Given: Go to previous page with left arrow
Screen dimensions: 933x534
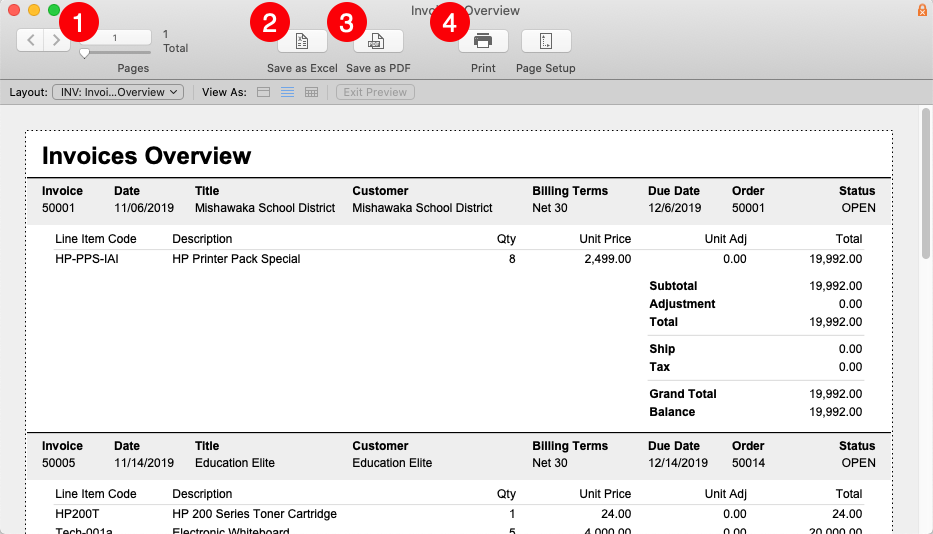Looking at the screenshot, I should (31, 40).
